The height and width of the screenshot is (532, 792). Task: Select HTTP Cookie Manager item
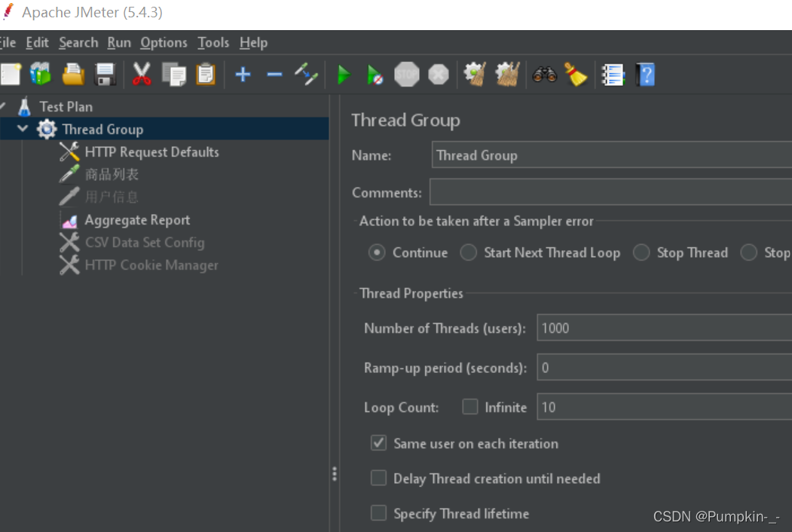(x=151, y=265)
